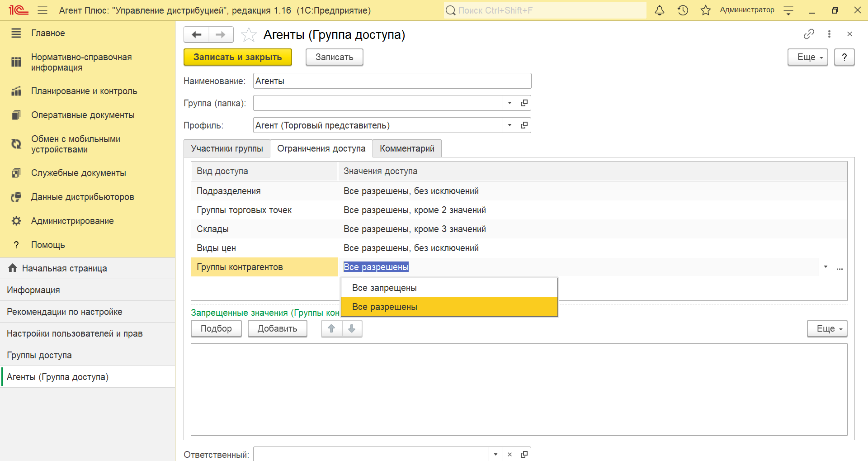The width and height of the screenshot is (868, 461).
Task: Expand Значения доступа dropdown for Группы контрагентов
Action: coord(826,267)
